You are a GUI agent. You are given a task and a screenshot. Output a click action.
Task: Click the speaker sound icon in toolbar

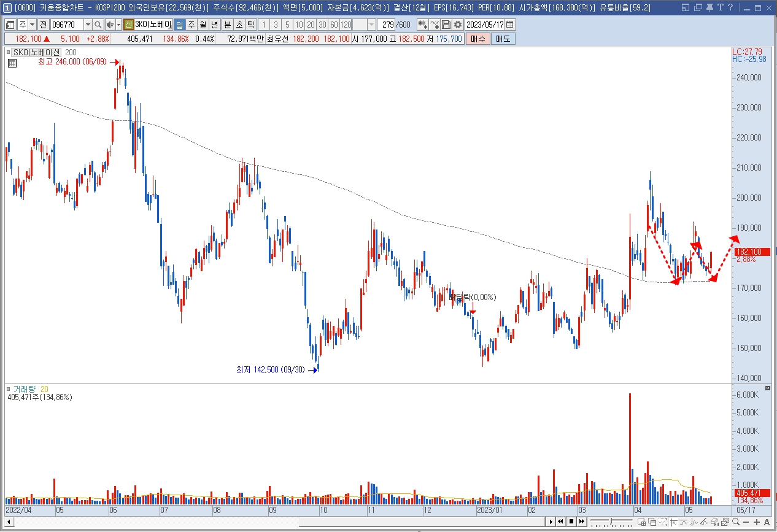point(110,25)
